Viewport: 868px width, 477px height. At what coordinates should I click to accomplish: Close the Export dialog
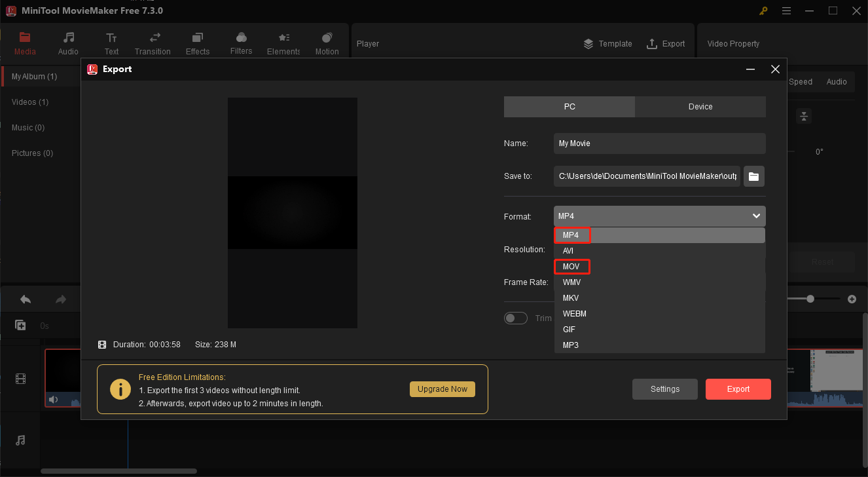coord(775,69)
